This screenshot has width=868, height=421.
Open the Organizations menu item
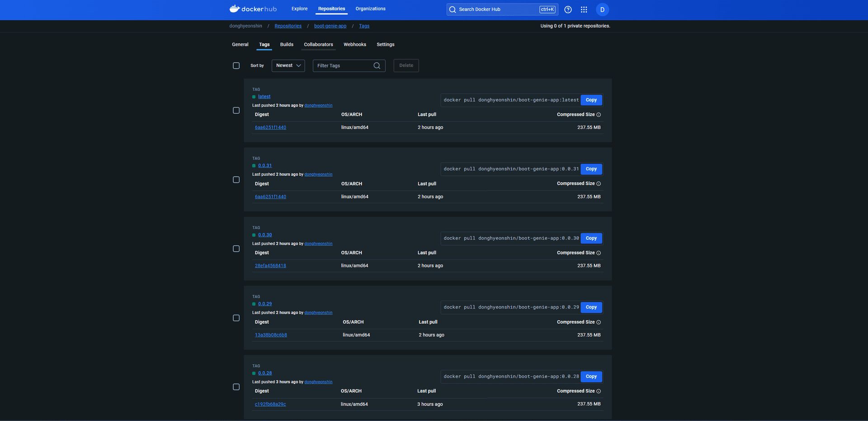pos(370,9)
